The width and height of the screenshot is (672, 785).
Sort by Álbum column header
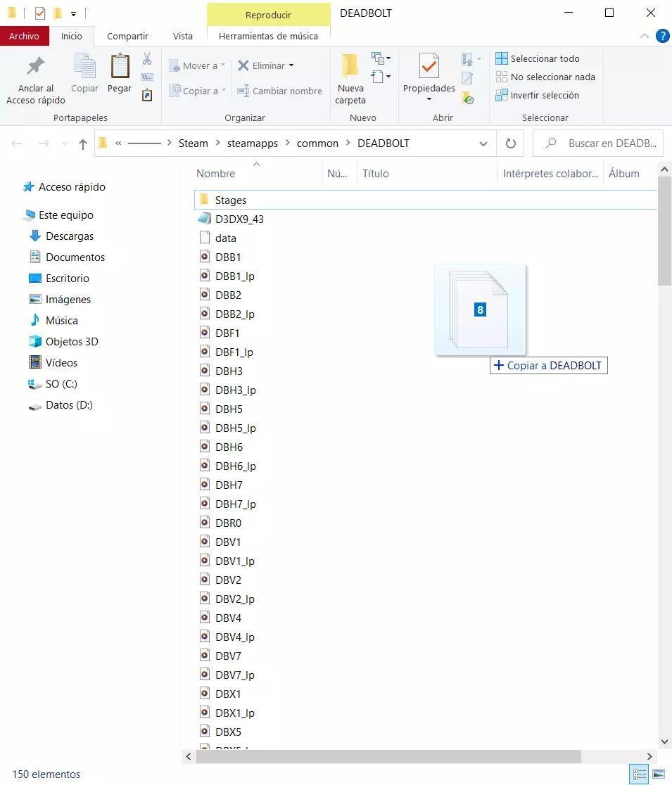pyautogui.click(x=630, y=174)
